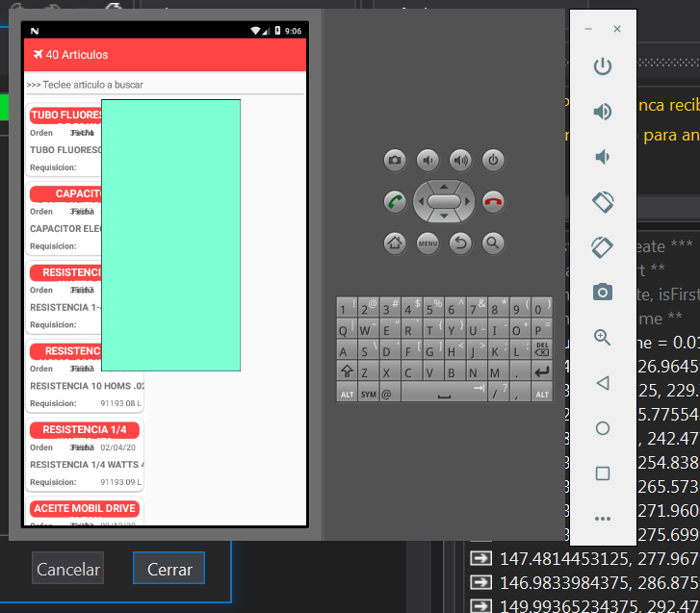The image size is (700, 613).
Task: Click the skin camera hardware button
Action: (x=395, y=160)
